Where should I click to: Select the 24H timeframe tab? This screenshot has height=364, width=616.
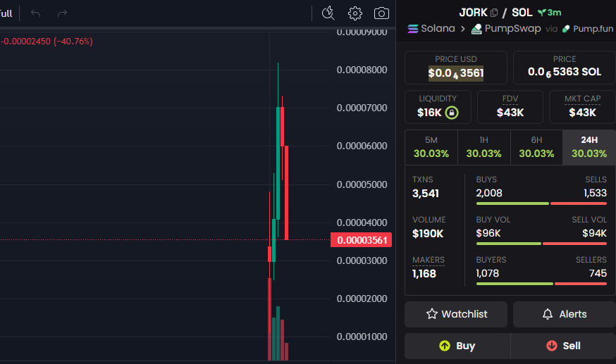(x=589, y=147)
